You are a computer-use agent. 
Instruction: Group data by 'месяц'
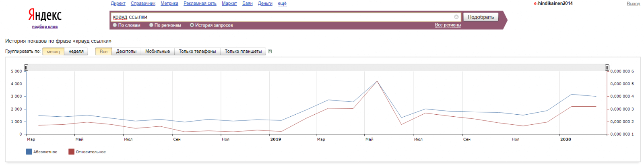pyautogui.click(x=53, y=52)
